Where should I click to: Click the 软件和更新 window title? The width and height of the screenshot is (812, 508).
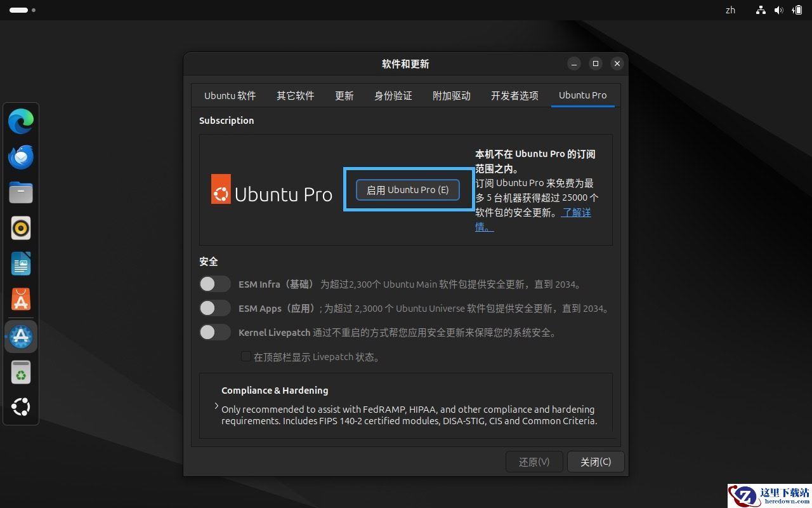point(405,64)
